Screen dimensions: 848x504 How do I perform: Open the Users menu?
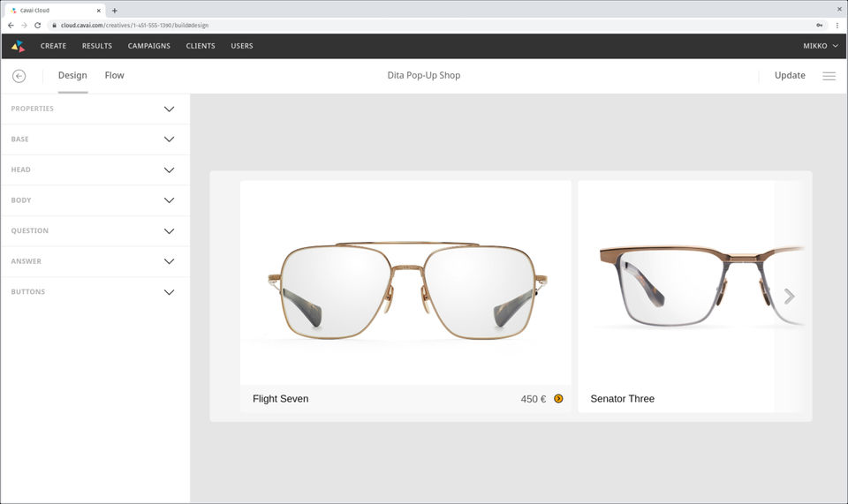242,46
